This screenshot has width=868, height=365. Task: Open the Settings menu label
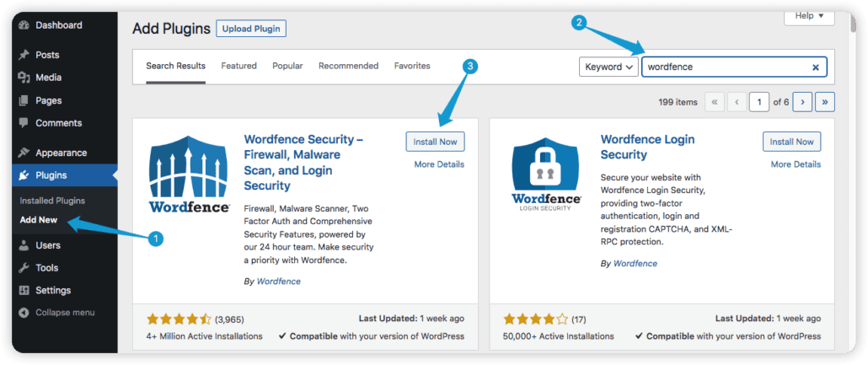[x=53, y=290]
